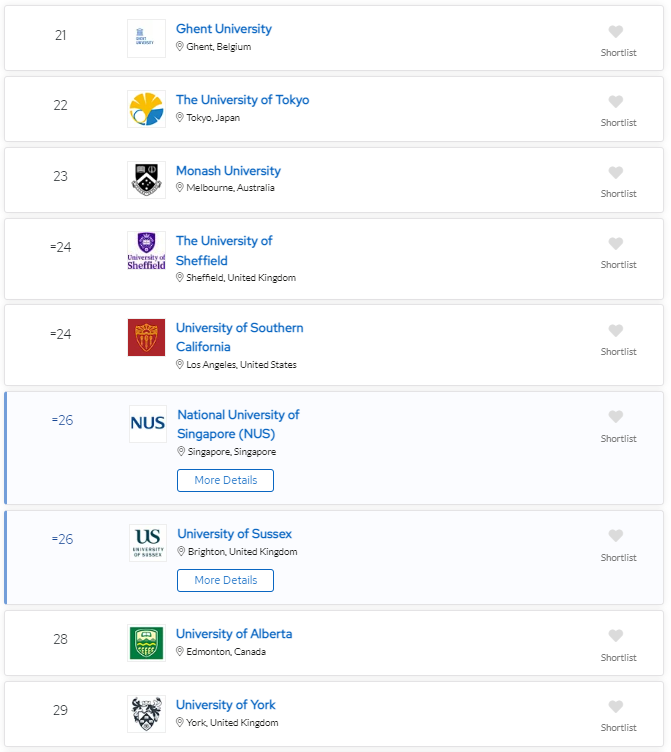
Task: Toggle shortlist heart for University of Tokyo
Action: pyautogui.click(x=616, y=102)
